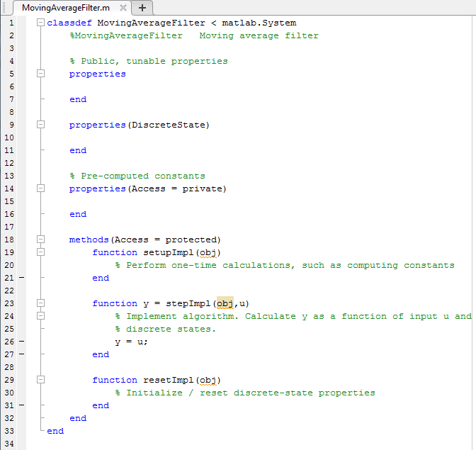Viewport: 476px width, 450px height.
Task: Fold the properties(Access = private) block
Action: [x=40, y=189]
